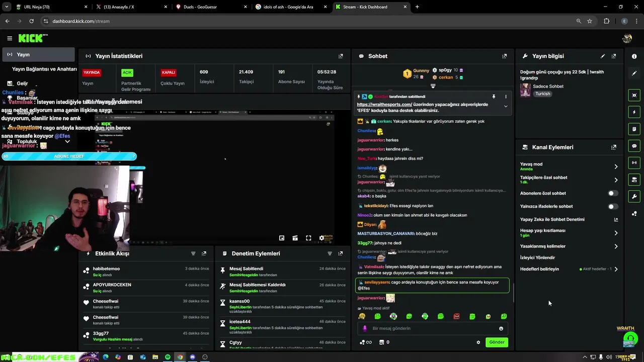Pop out the Yayın İstatistikleri panel
This screenshot has height=362, width=644.
click(341, 56)
